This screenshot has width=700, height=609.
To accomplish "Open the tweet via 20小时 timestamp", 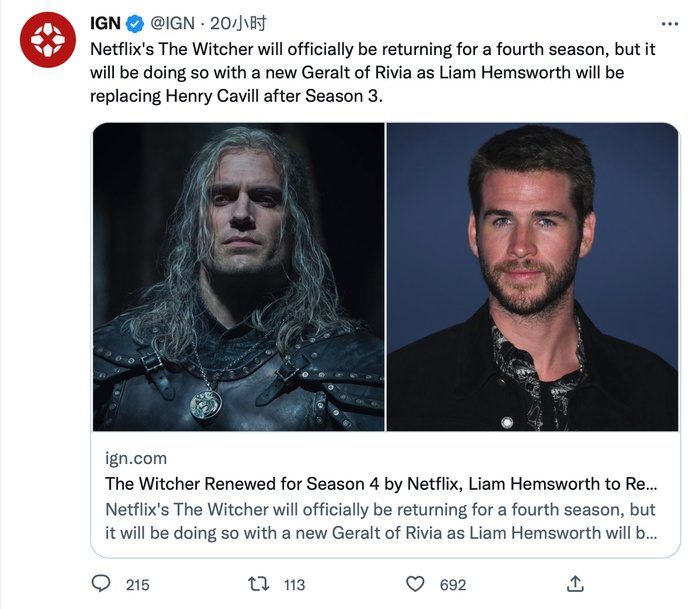I will tap(237, 24).
